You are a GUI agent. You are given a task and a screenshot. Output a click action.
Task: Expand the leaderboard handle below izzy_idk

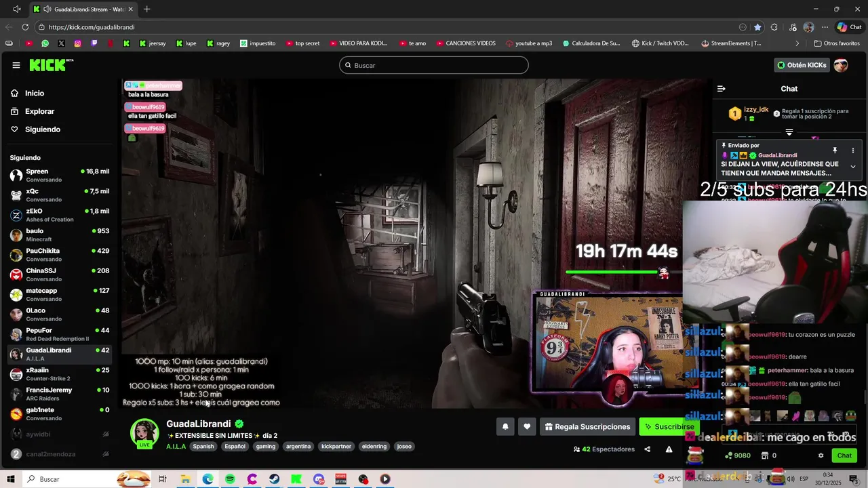pyautogui.click(x=789, y=132)
